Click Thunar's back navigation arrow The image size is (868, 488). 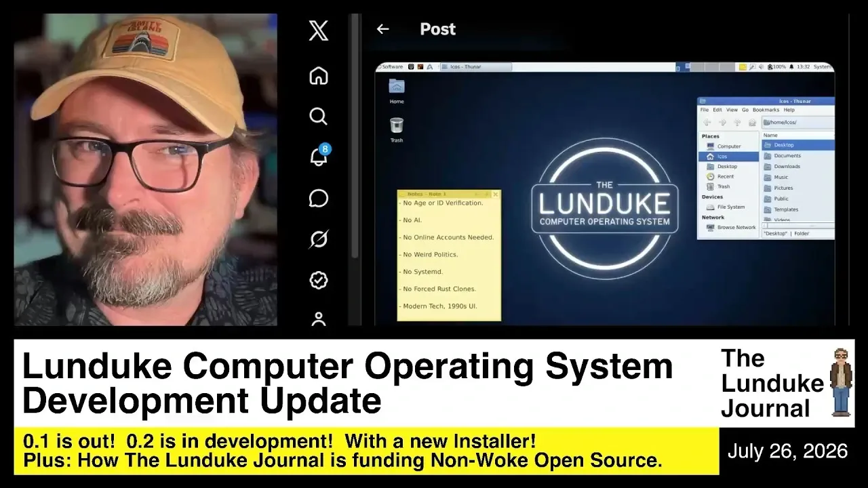point(707,123)
